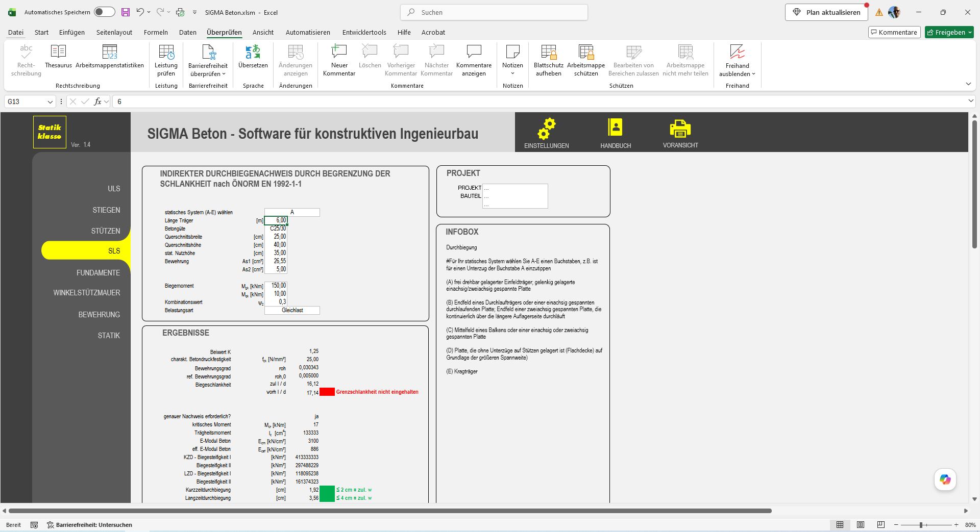The height and width of the screenshot is (532, 980).
Task: Select the statisches System cell with A
Action: point(292,212)
